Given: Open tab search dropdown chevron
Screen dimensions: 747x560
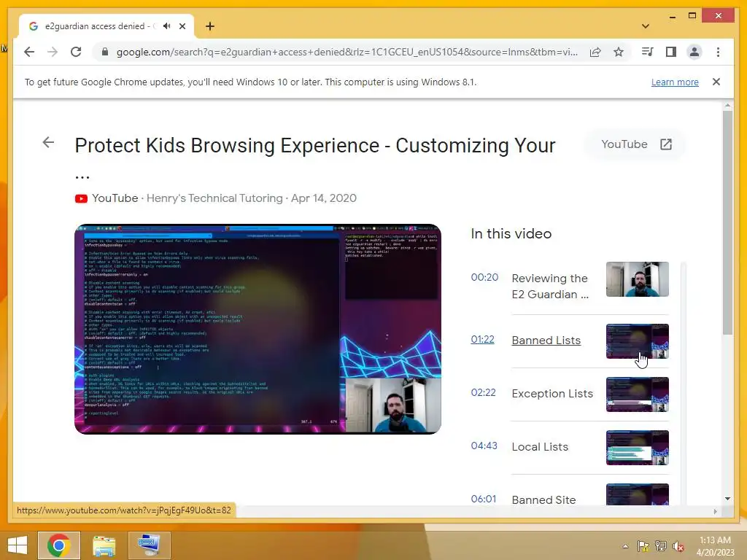Looking at the screenshot, I should tap(646, 26).
